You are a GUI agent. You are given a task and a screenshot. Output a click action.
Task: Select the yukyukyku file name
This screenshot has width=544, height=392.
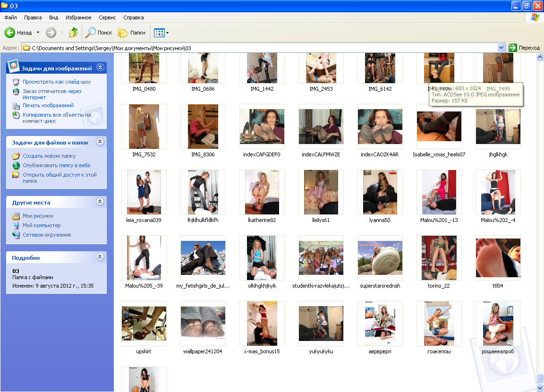coord(321,351)
